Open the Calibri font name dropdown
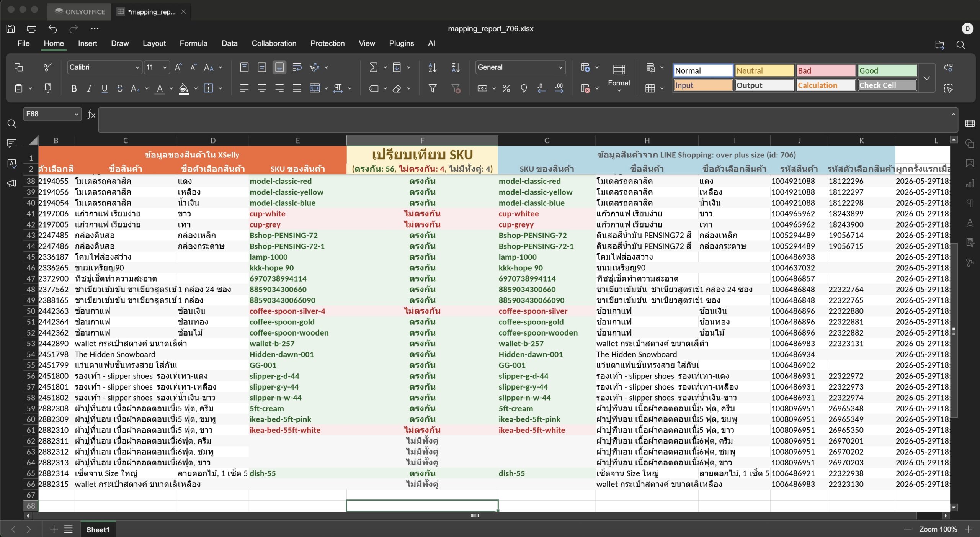The width and height of the screenshot is (980, 537). (x=137, y=67)
